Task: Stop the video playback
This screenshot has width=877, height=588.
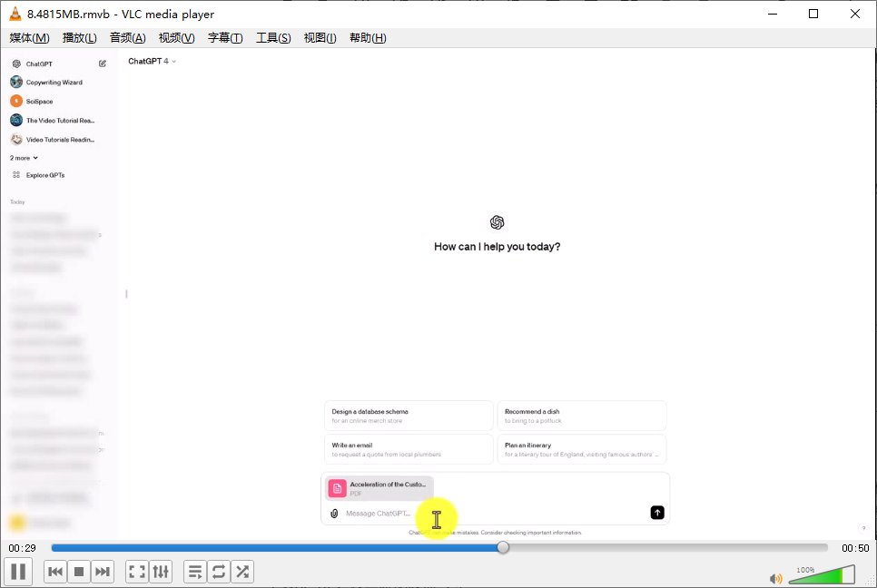Action: pyautogui.click(x=79, y=572)
